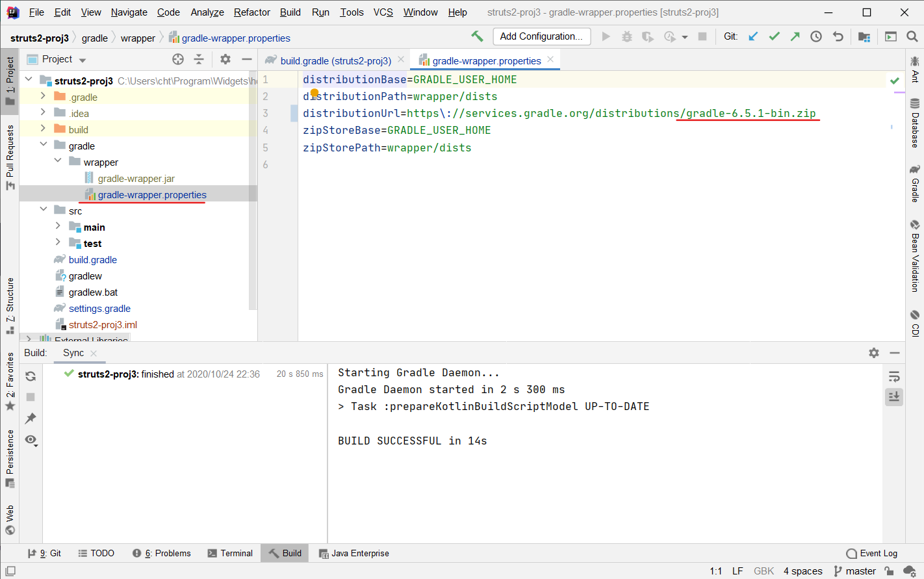
Task: Hide the Project panel with minus icon
Action: point(246,59)
